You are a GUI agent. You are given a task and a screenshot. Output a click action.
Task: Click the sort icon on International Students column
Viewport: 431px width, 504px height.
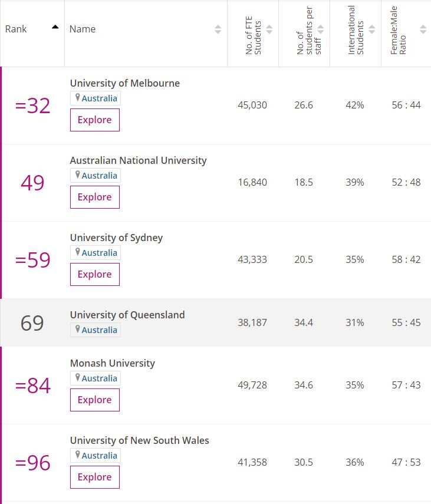coord(371,28)
